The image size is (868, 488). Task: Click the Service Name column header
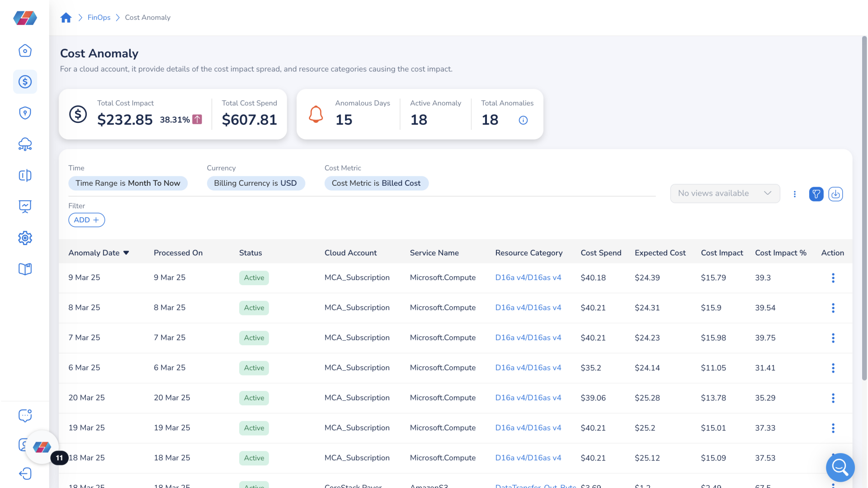pyautogui.click(x=434, y=253)
